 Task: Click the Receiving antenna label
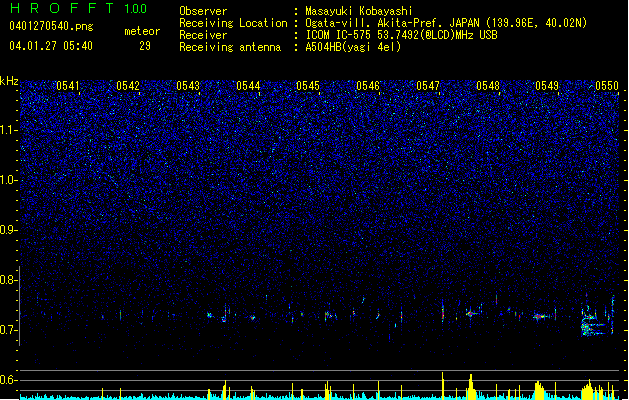pos(230,47)
